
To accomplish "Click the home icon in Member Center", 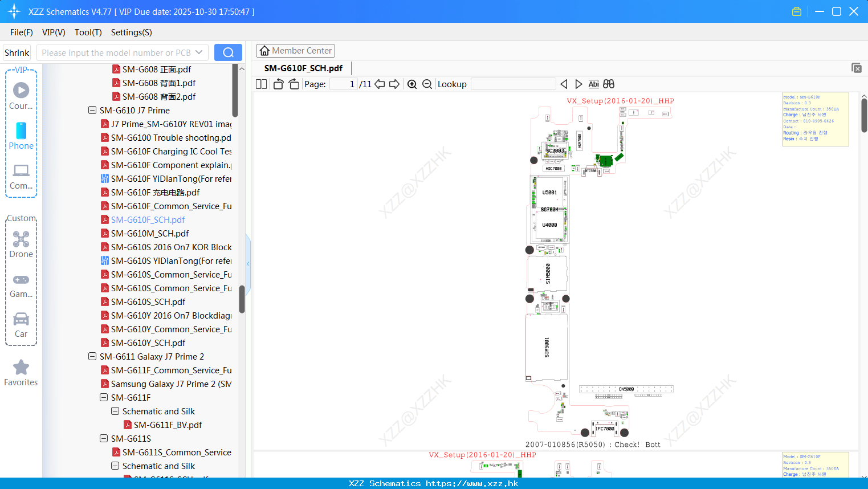I will [x=264, y=51].
